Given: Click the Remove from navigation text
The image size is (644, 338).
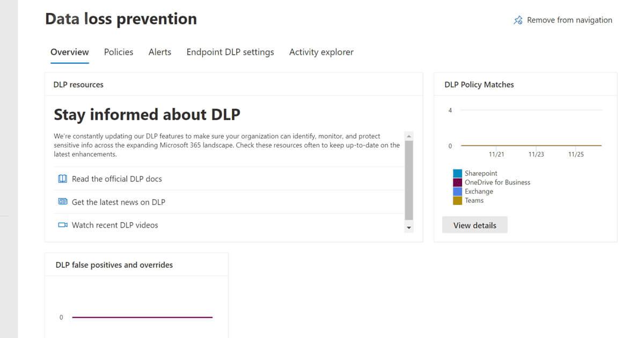Looking at the screenshot, I should click(x=569, y=20).
